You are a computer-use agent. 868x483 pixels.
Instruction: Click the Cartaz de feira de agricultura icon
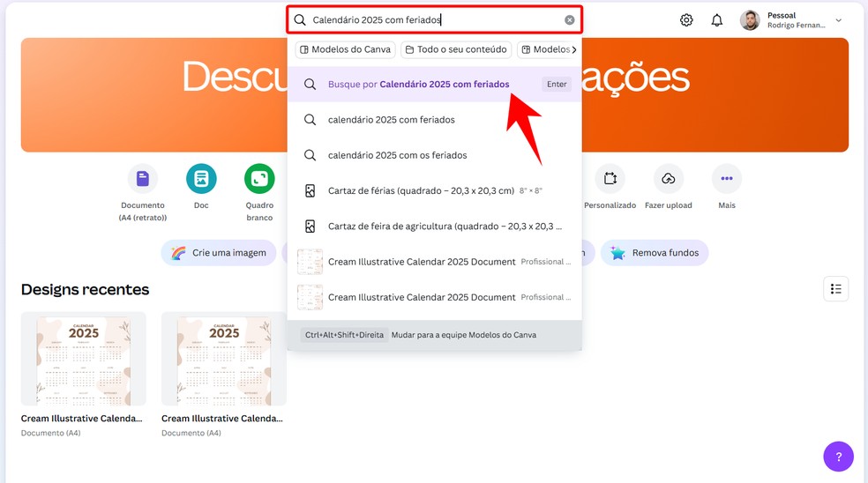click(310, 227)
